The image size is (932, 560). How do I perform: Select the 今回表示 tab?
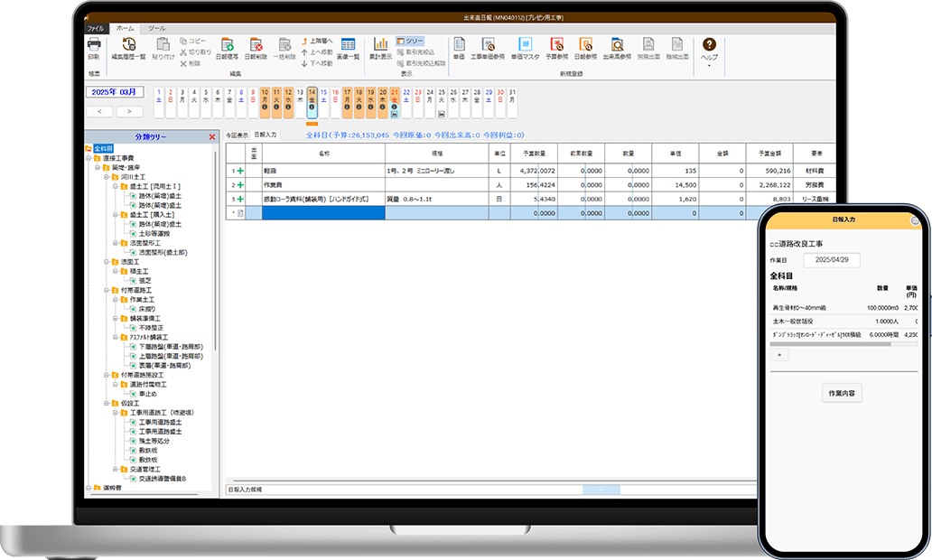[237, 135]
